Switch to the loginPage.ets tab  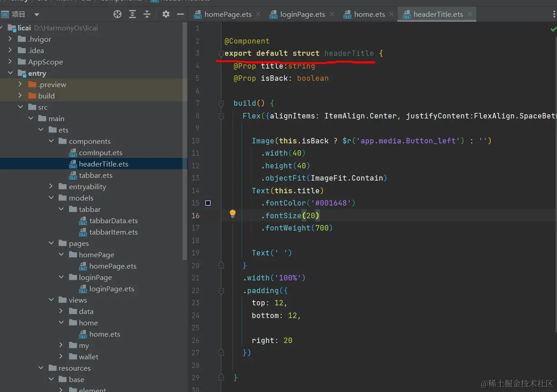[x=302, y=14]
